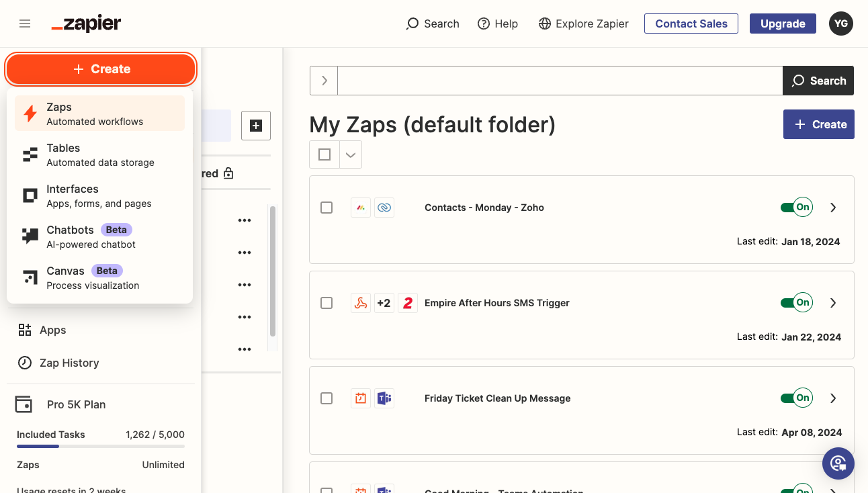Focus the zap search input field
Viewport: 868px width, 493px height.
(x=560, y=81)
